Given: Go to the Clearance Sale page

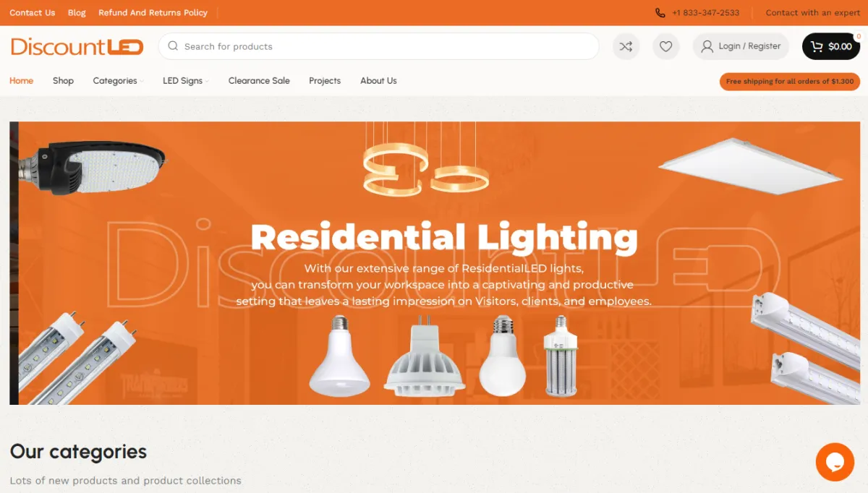Looking at the screenshot, I should click(259, 81).
